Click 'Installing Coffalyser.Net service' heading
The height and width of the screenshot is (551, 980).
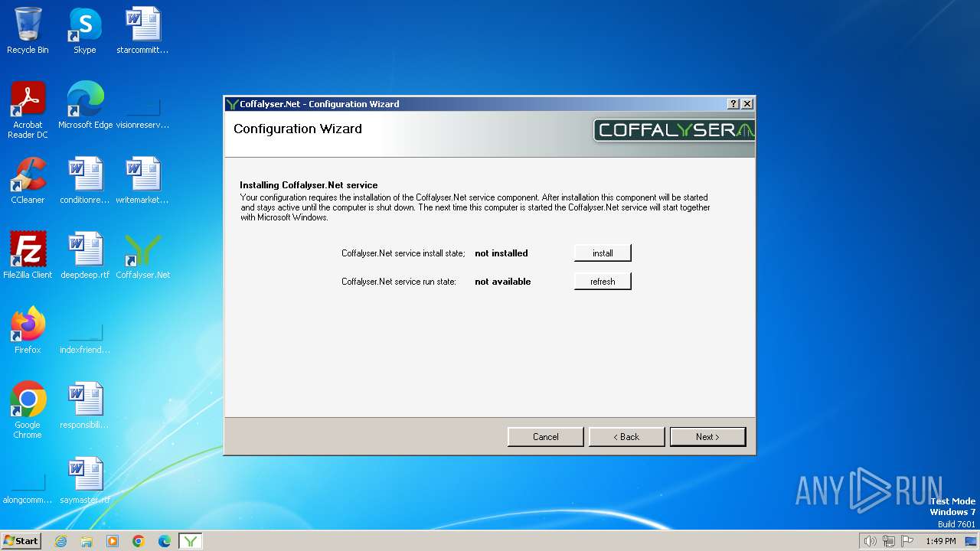coord(309,185)
